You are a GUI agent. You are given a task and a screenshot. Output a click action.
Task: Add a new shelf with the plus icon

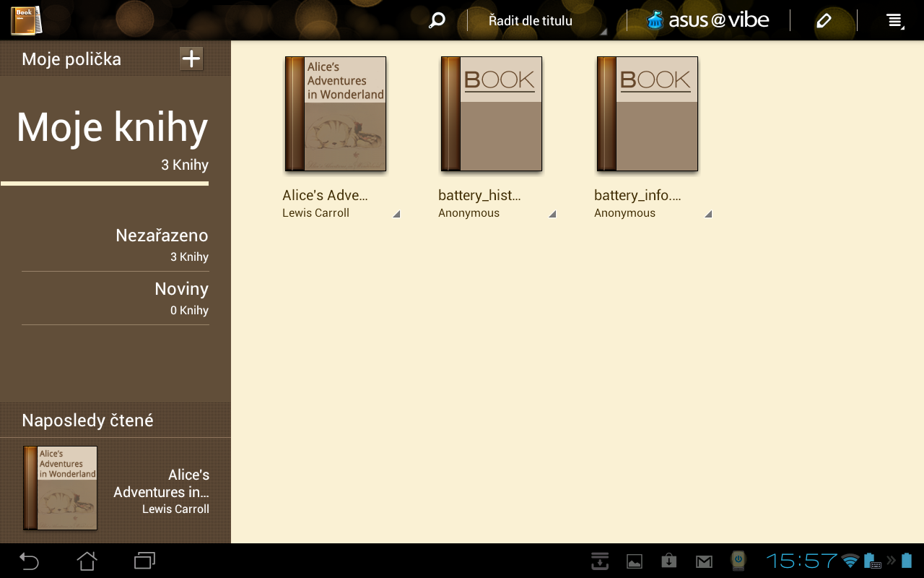point(191,59)
